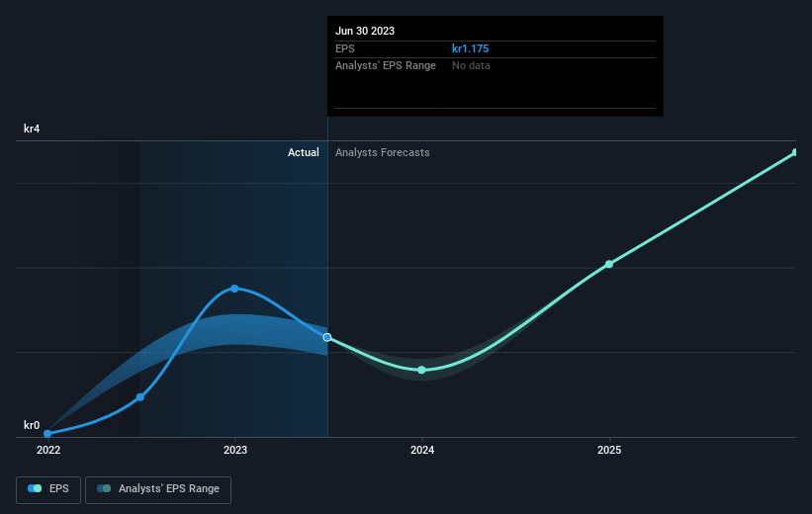Image resolution: width=812 pixels, height=514 pixels.
Task: Select the 2023 peak EPS data point
Action: coord(234,289)
